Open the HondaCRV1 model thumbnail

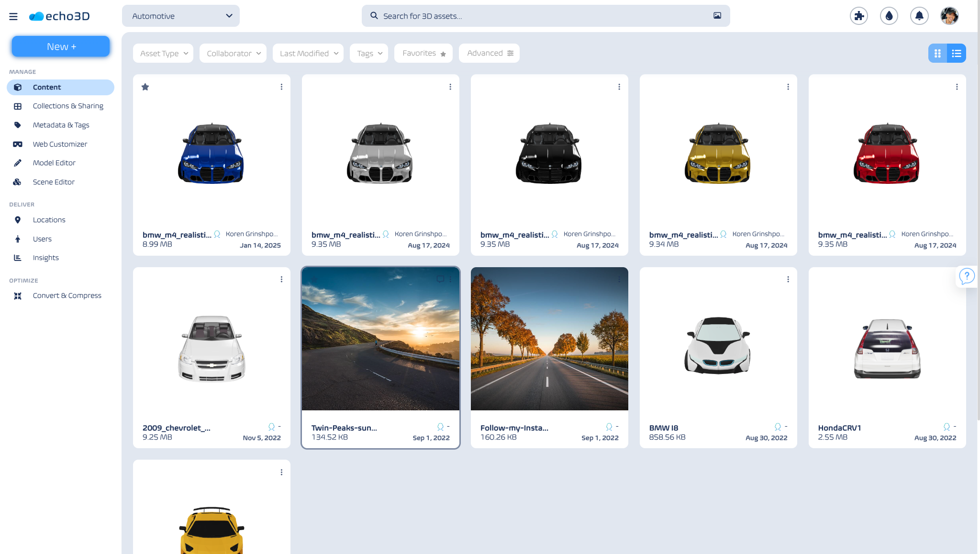(x=887, y=348)
